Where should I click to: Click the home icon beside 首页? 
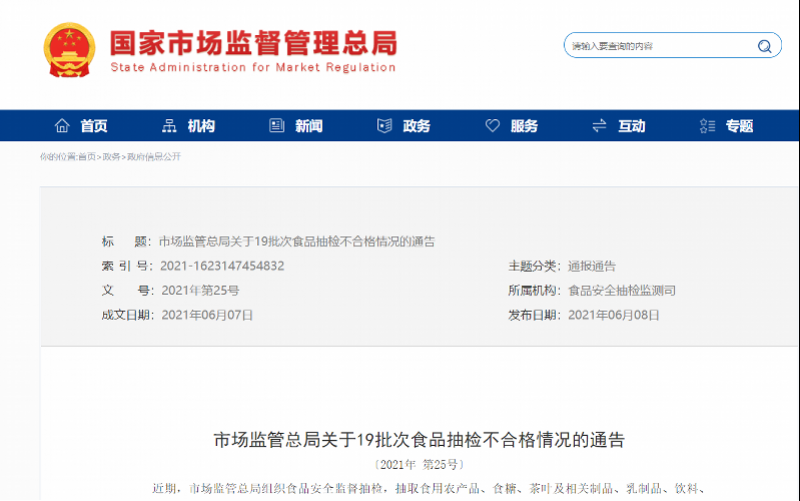[62, 126]
